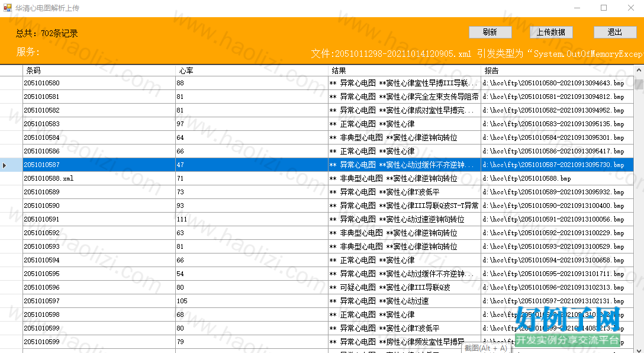Screen dimensions: 644x353
Task: Select barcode cell 2051010588.xml
Action: (99, 178)
